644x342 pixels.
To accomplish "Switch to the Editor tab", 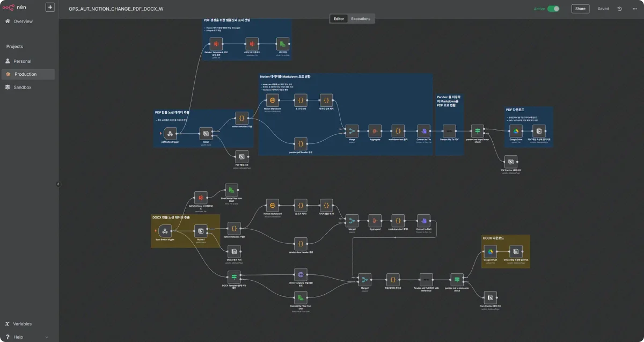I will (339, 19).
